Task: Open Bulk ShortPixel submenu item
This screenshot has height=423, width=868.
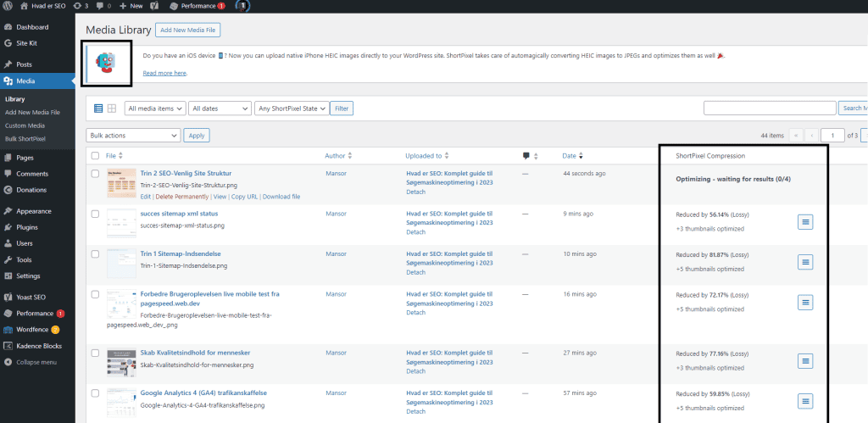Action: (x=25, y=139)
